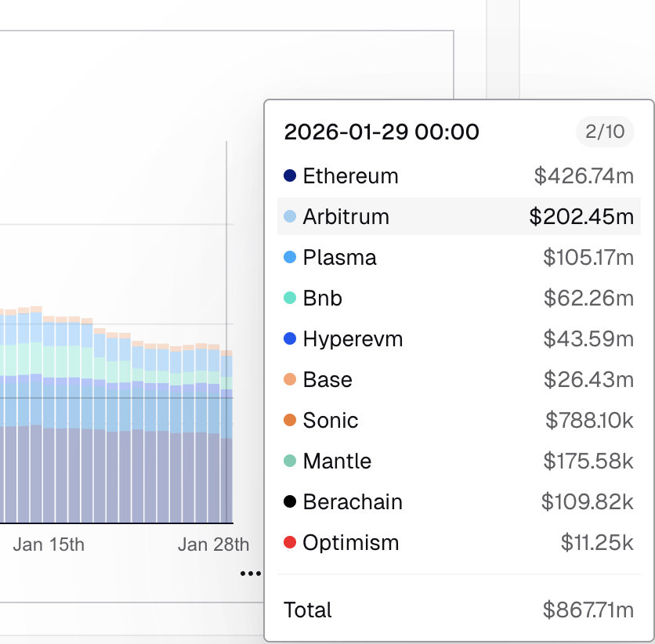Click the Base label
655x644 pixels.
(327, 380)
